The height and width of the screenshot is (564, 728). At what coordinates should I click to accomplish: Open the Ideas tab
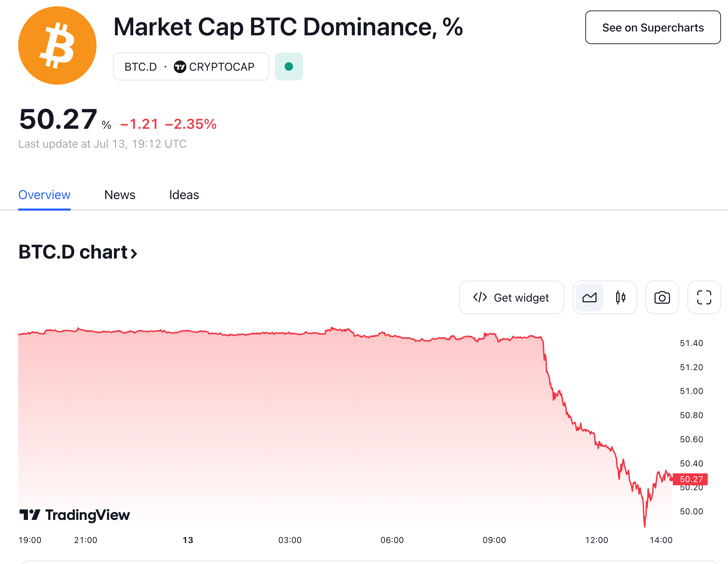[183, 195]
